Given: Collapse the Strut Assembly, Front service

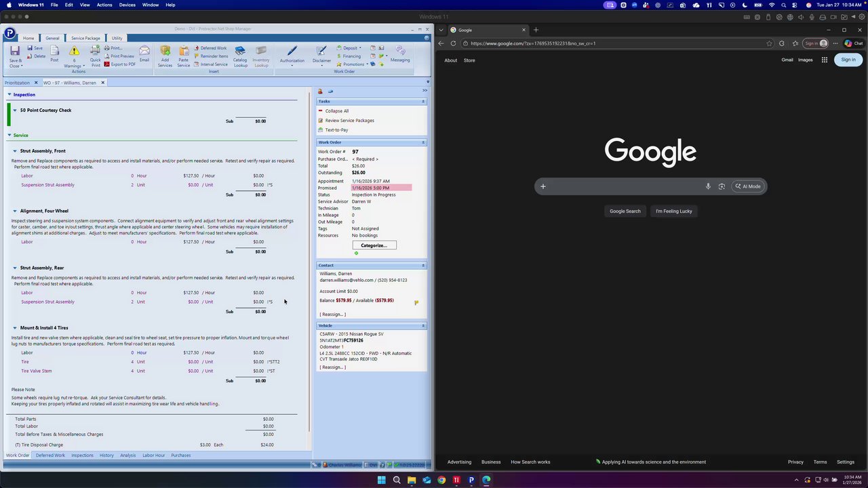Looking at the screenshot, I should (15, 151).
